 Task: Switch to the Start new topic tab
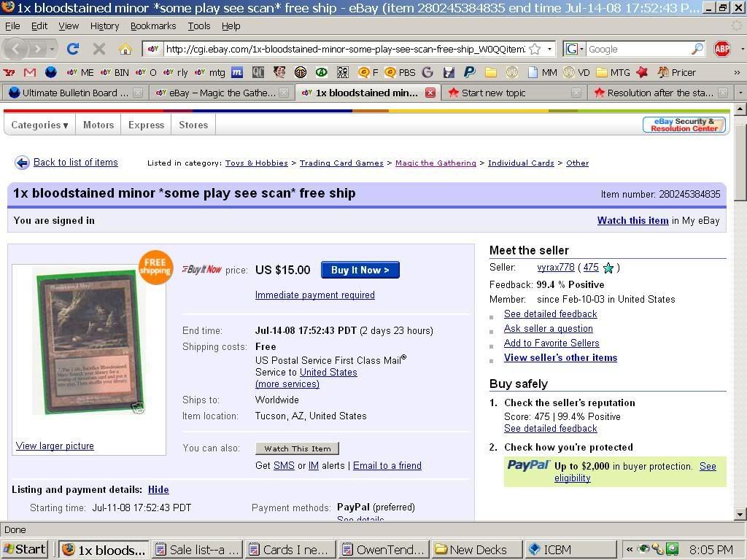point(493,93)
